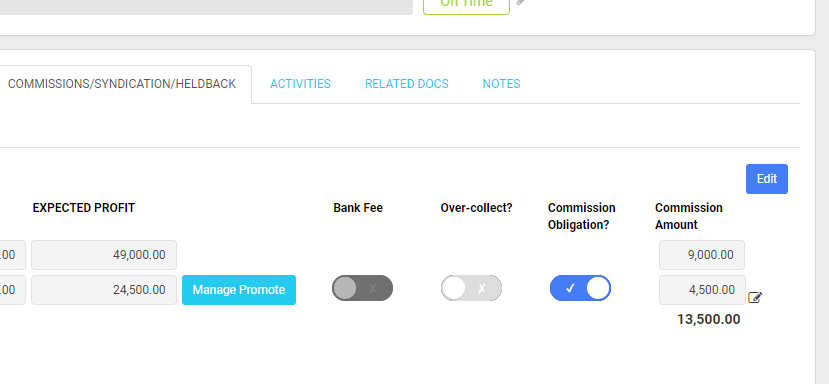Click the blue Edit button
Image resolution: width=829 pixels, height=384 pixels.
(767, 179)
